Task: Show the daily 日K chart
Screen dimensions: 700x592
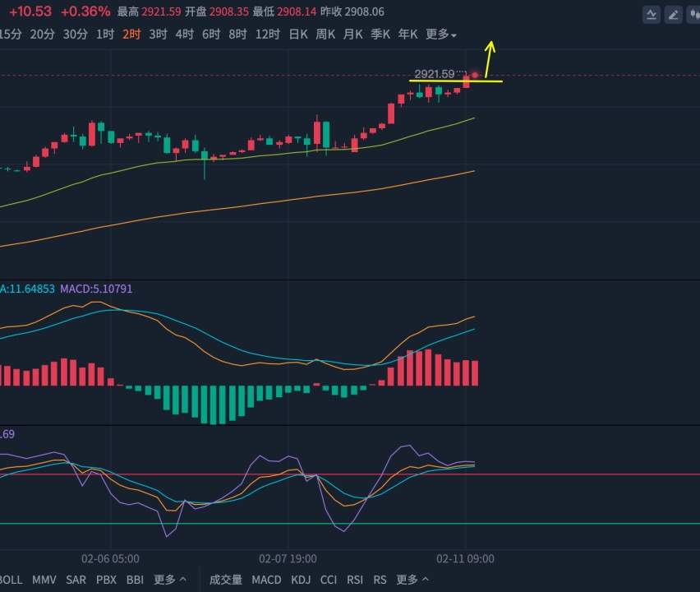Action: tap(298, 35)
